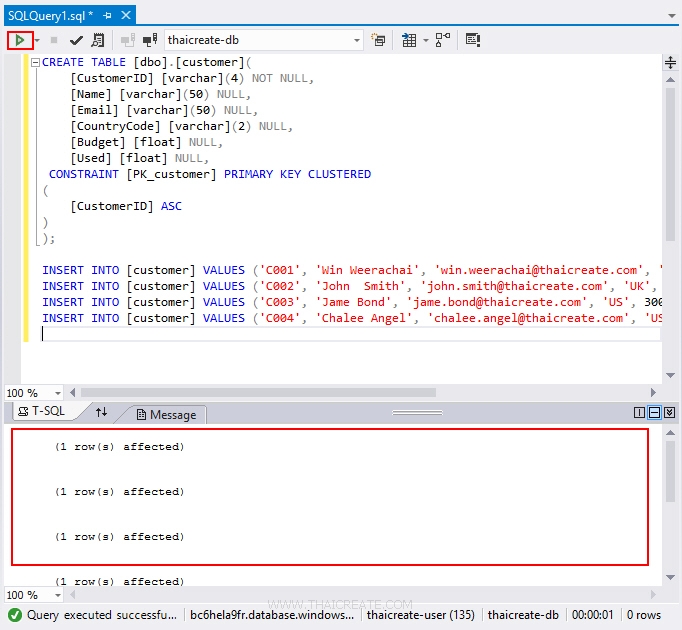This screenshot has width=682, height=630.
Task: Click the Cancel query stop icon
Action: pos(54,40)
